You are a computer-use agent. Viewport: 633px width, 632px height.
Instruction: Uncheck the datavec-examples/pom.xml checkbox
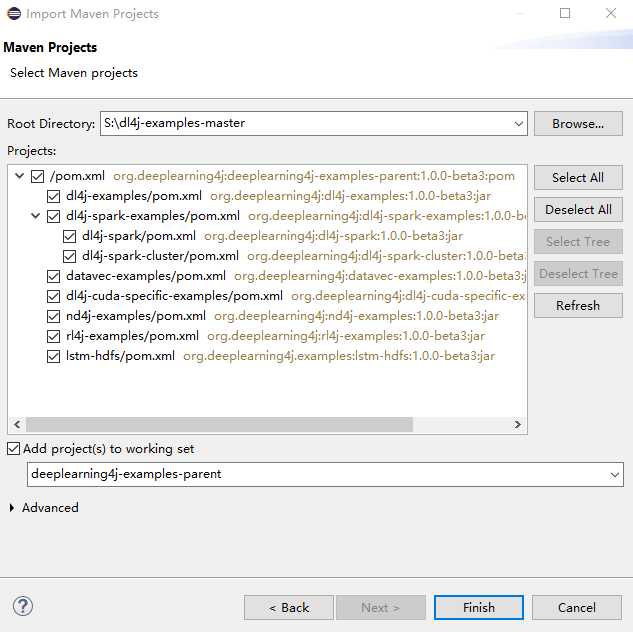[53, 276]
